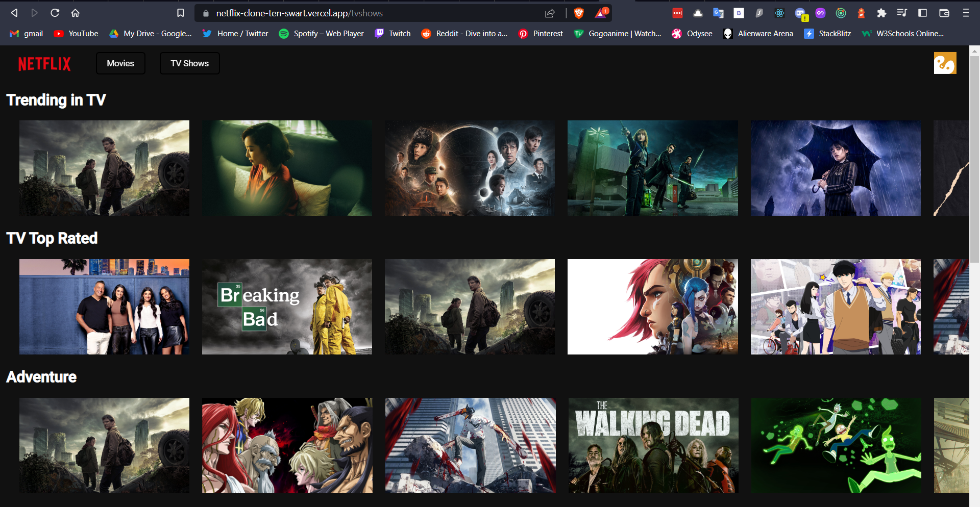The height and width of the screenshot is (507, 980).
Task: Open the Bitwarden extension icon
Action: click(739, 13)
